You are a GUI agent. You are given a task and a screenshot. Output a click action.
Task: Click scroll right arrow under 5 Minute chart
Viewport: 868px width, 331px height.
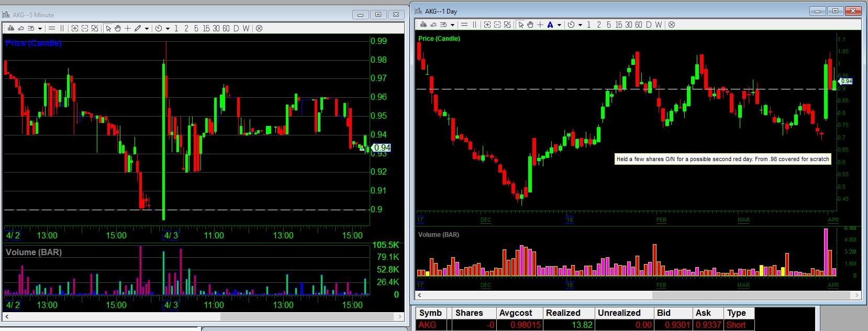400,316
